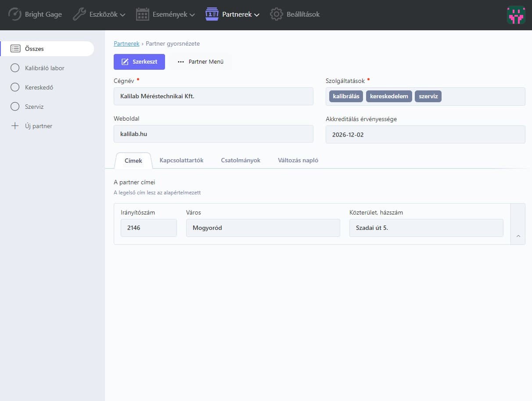Switch to the Címek tab
Image resolution: width=532 pixels, height=401 pixels.
(x=133, y=161)
